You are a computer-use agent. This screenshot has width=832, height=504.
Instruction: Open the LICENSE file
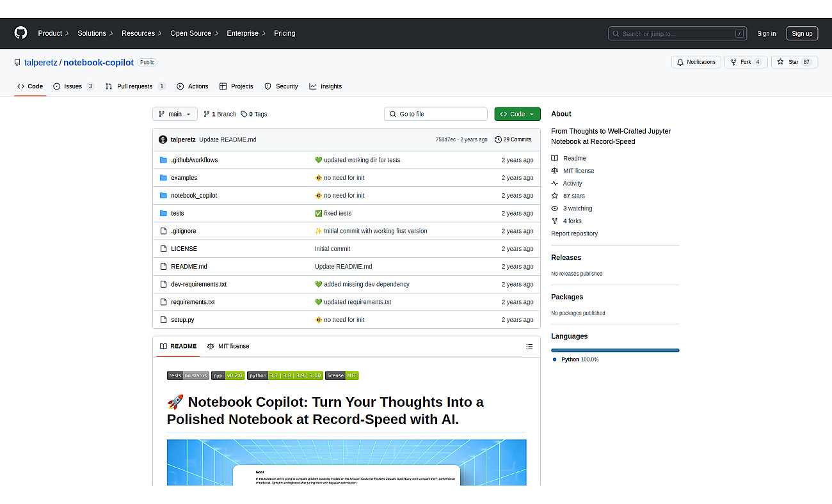184,249
